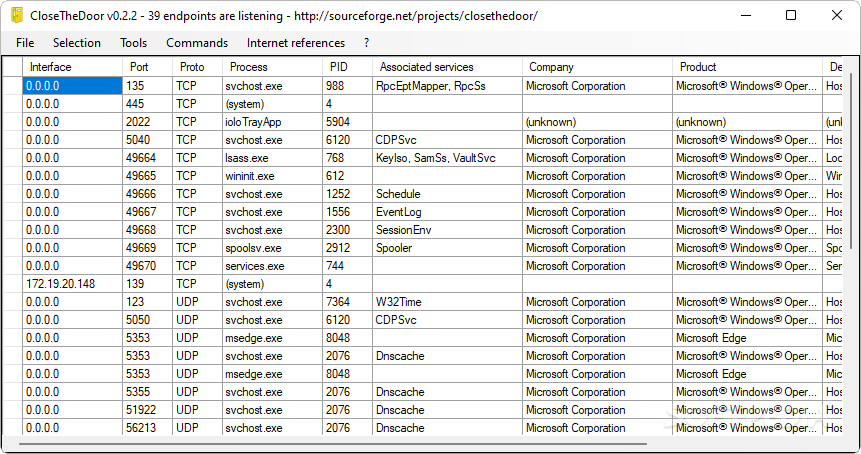The image size is (861, 454).
Task: Click the horizontal scrollbar at the bottom
Action: [x=333, y=442]
